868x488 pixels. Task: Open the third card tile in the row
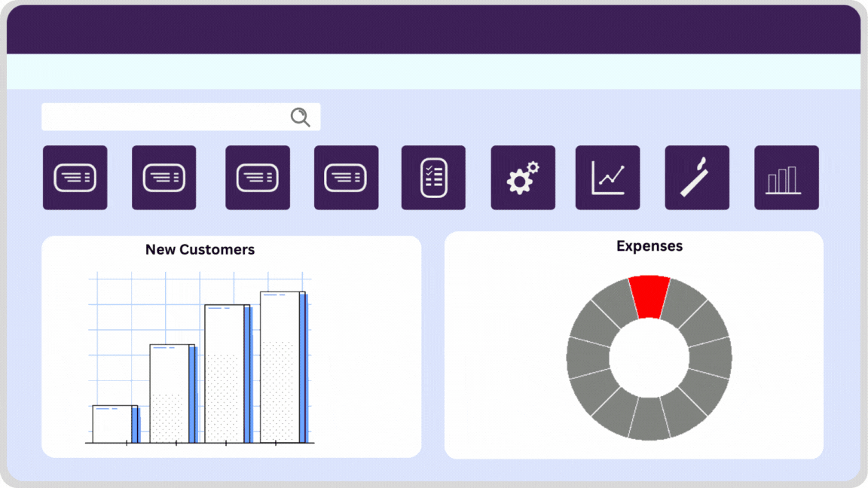tap(257, 178)
